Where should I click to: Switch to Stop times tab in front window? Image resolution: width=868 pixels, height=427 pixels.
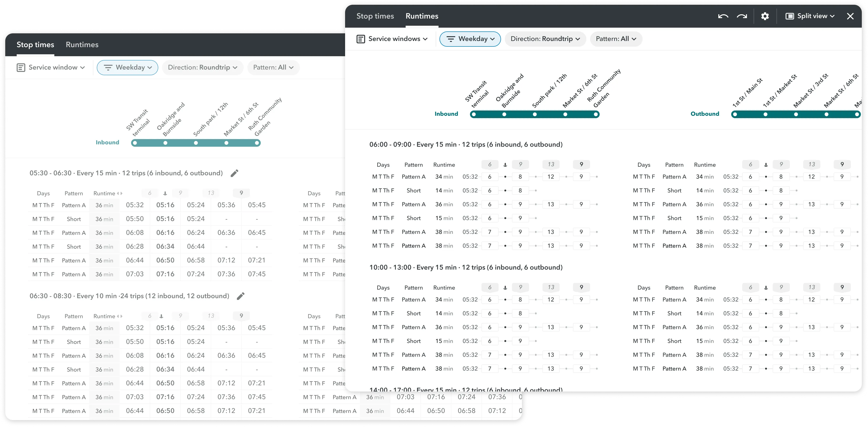pos(375,16)
